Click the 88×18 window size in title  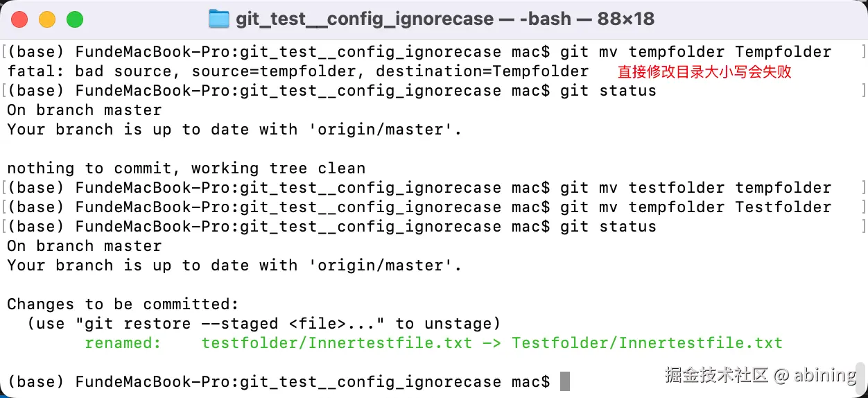pyautogui.click(x=625, y=19)
